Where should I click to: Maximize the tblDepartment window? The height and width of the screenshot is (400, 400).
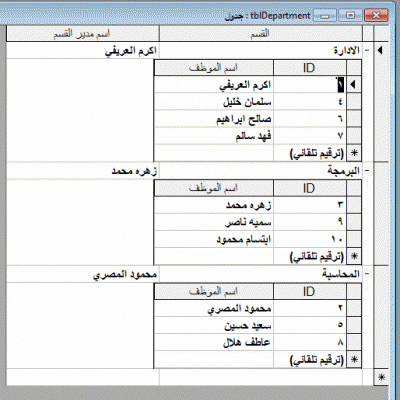(x=350, y=15)
